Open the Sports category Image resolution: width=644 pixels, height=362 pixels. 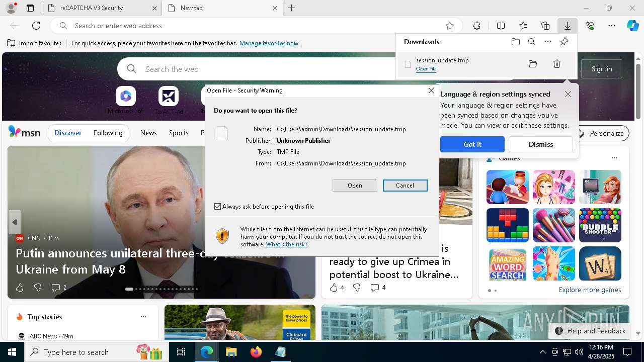179,133
